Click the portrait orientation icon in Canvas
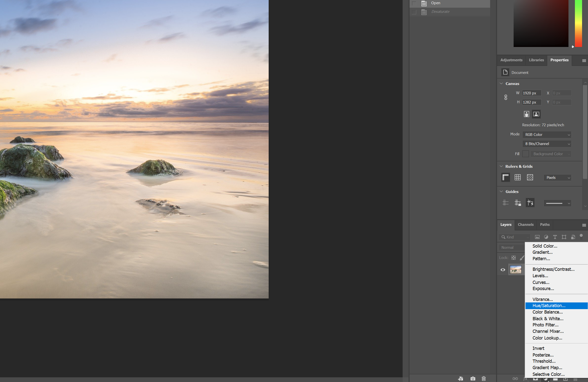 coord(526,114)
